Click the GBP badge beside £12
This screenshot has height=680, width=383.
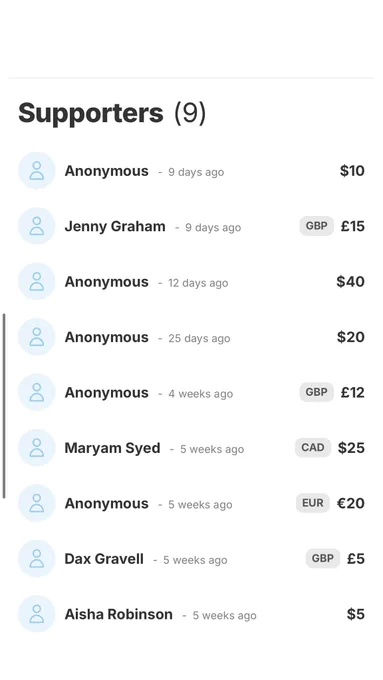(x=317, y=392)
